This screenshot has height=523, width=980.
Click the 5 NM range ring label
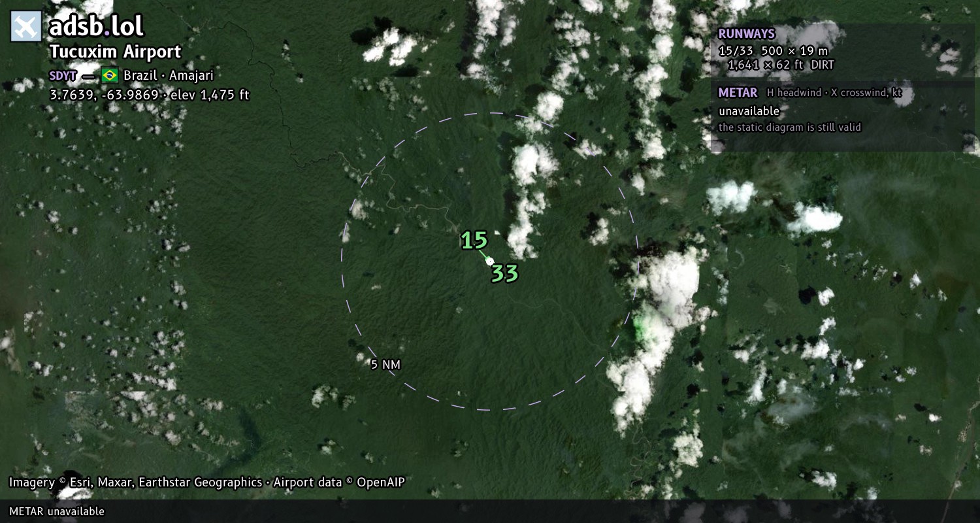coord(385,365)
